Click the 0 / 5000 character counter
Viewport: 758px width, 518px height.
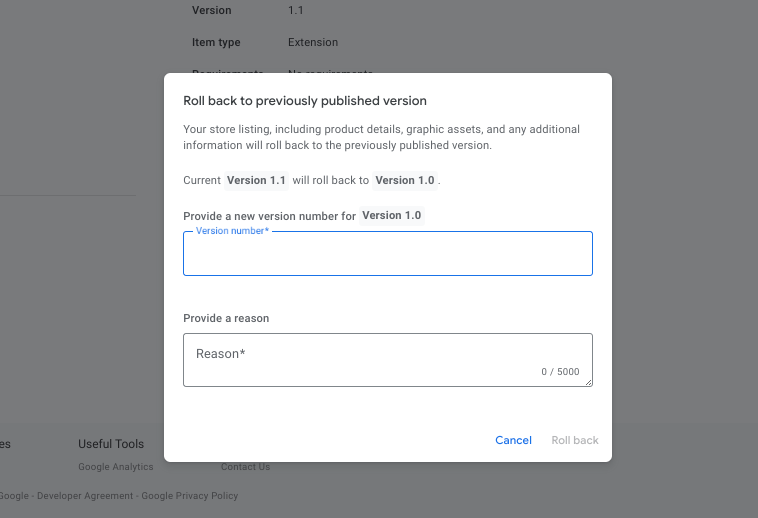click(x=560, y=372)
